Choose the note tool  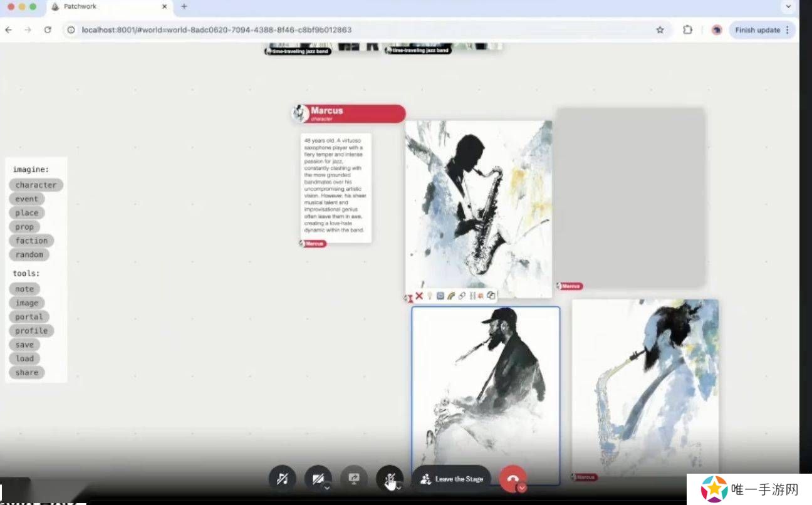(24, 289)
